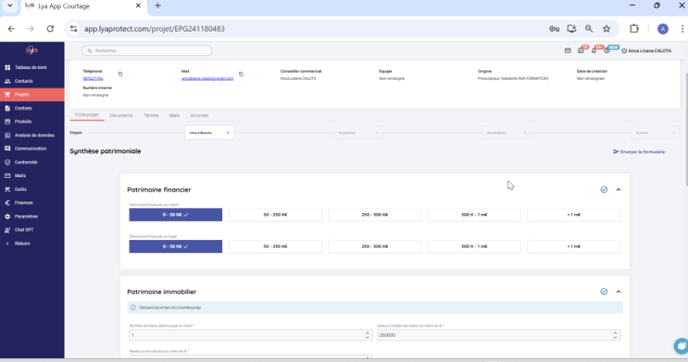The image size is (688, 362).
Task: Collapse the Patrimoine financier section
Action: coord(619,190)
